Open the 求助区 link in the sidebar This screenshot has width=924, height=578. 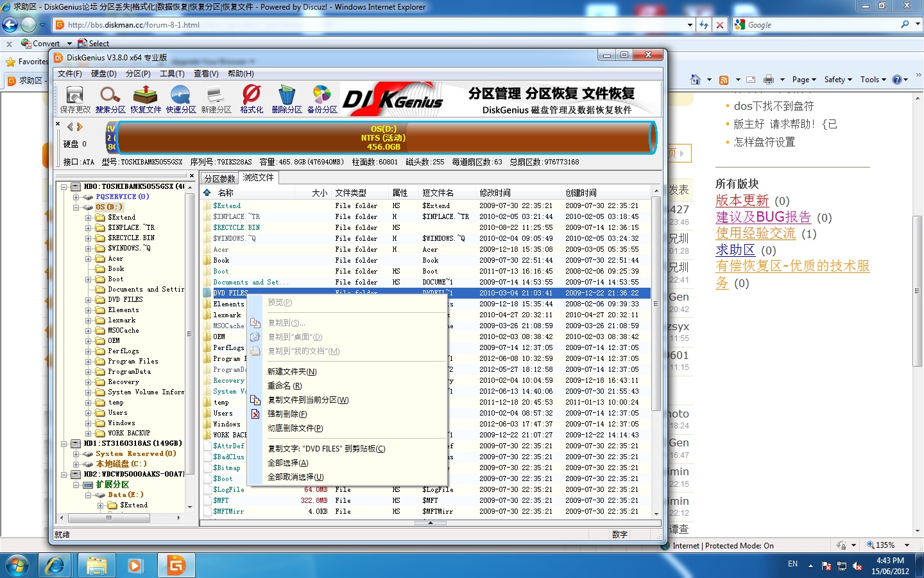tap(735, 250)
